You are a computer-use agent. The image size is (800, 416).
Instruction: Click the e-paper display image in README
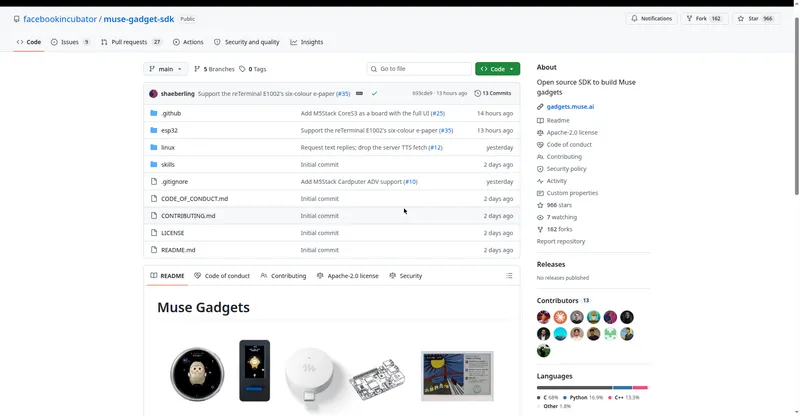457,376
